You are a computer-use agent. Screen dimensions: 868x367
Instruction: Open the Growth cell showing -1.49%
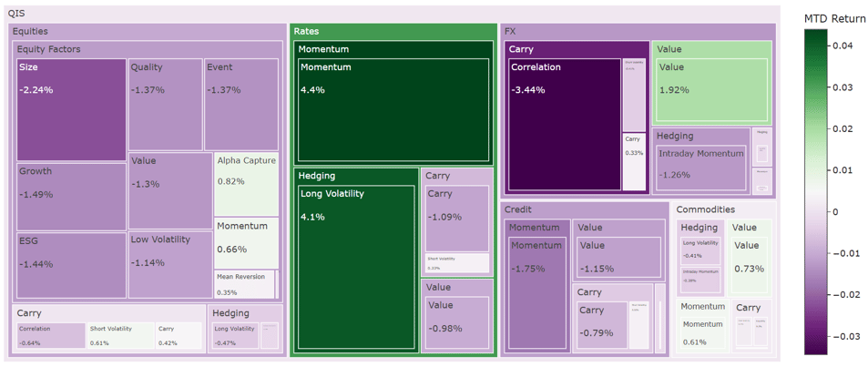point(71,197)
